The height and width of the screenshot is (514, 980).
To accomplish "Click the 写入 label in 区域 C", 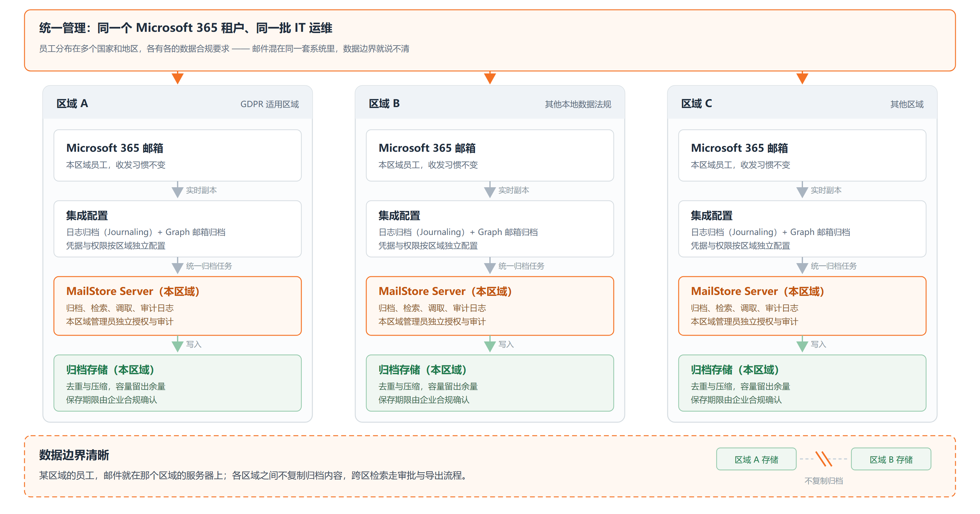I will tap(818, 344).
